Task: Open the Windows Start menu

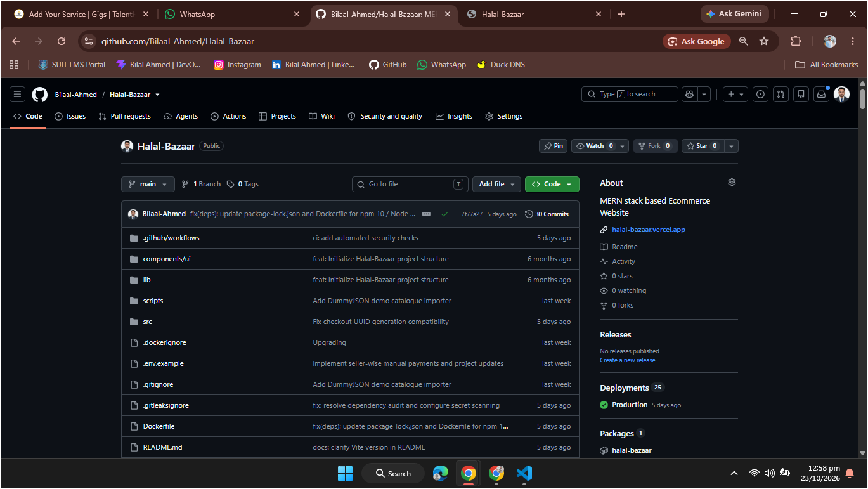Action: click(x=345, y=473)
